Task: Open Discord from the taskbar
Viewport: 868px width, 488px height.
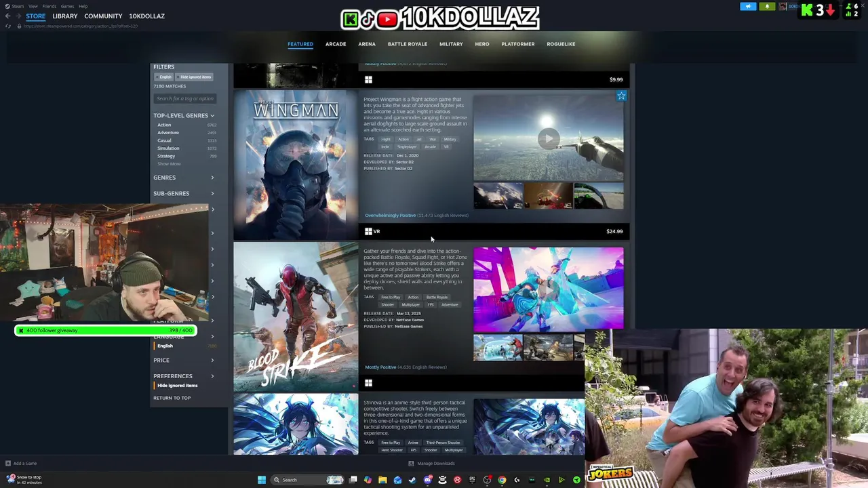Action: 427,480
